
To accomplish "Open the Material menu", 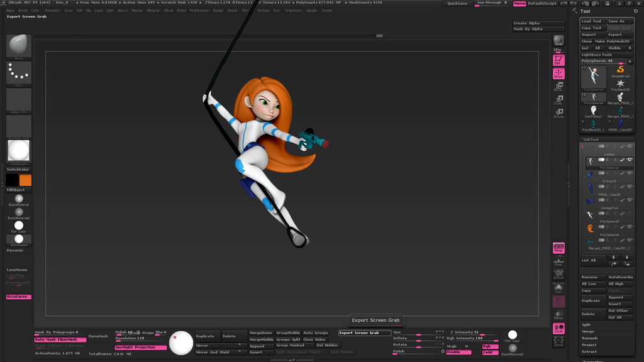I will point(153,11).
